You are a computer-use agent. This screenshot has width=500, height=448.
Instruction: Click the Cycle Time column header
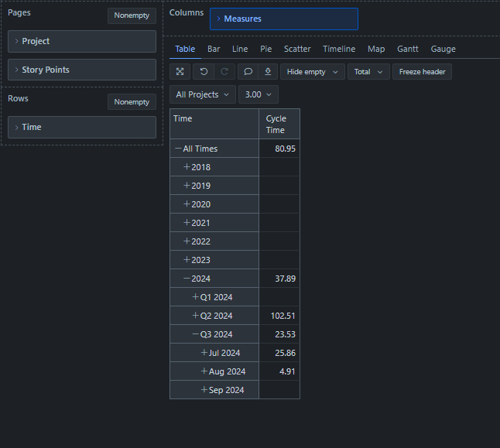click(279, 124)
